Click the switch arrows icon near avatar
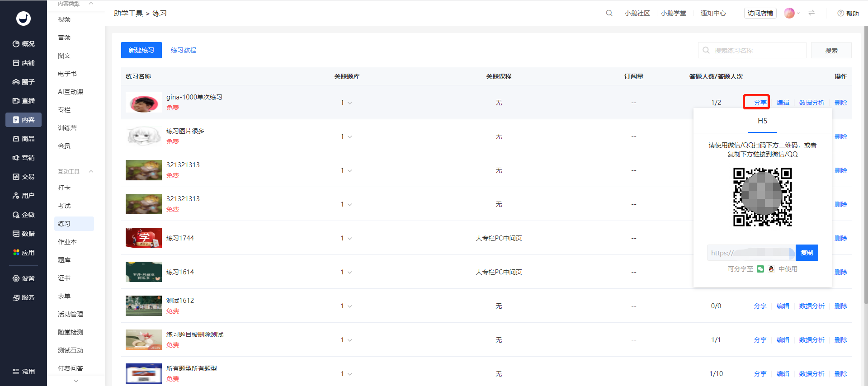Viewport: 868px width, 386px height. click(811, 13)
